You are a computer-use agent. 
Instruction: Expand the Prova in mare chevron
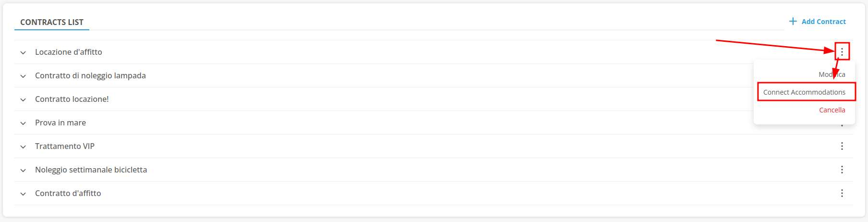(x=23, y=123)
